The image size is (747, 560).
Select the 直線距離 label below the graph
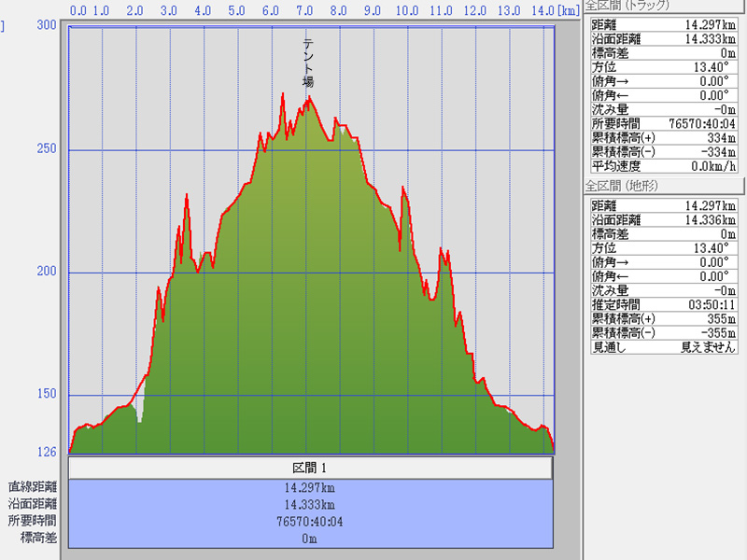tap(33, 487)
